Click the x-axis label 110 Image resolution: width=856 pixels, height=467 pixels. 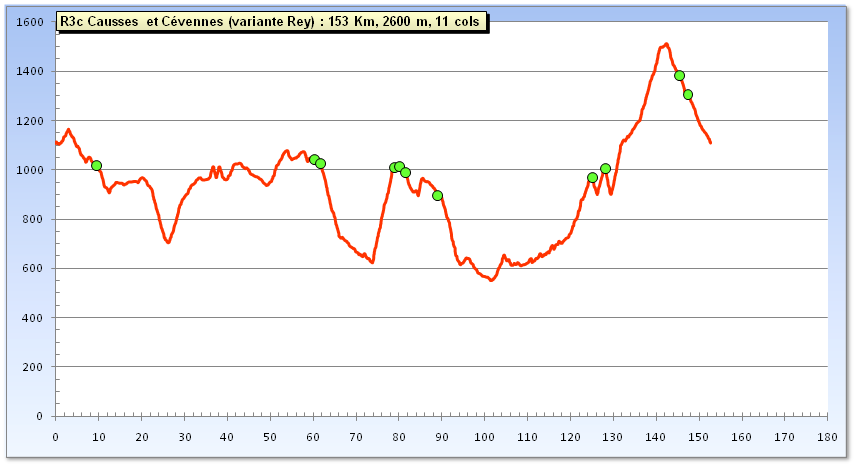[x=527, y=437]
